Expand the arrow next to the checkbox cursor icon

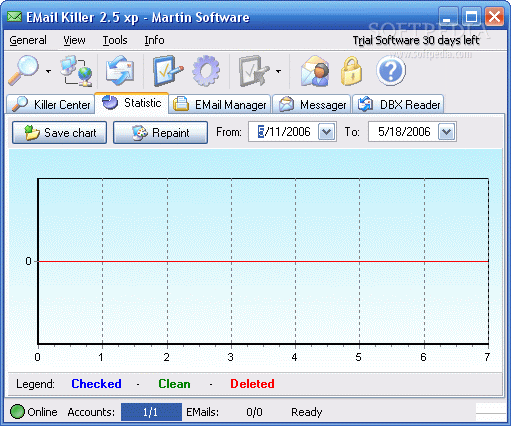coord(278,71)
